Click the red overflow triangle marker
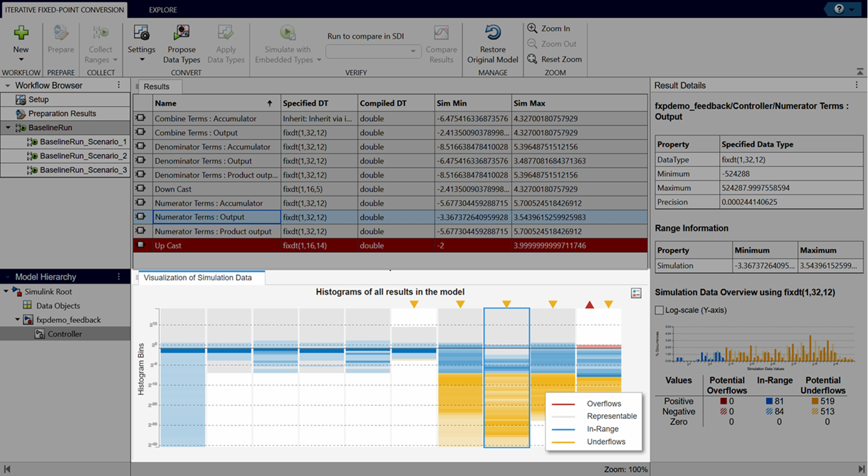The width and height of the screenshot is (868, 476). [x=589, y=305]
